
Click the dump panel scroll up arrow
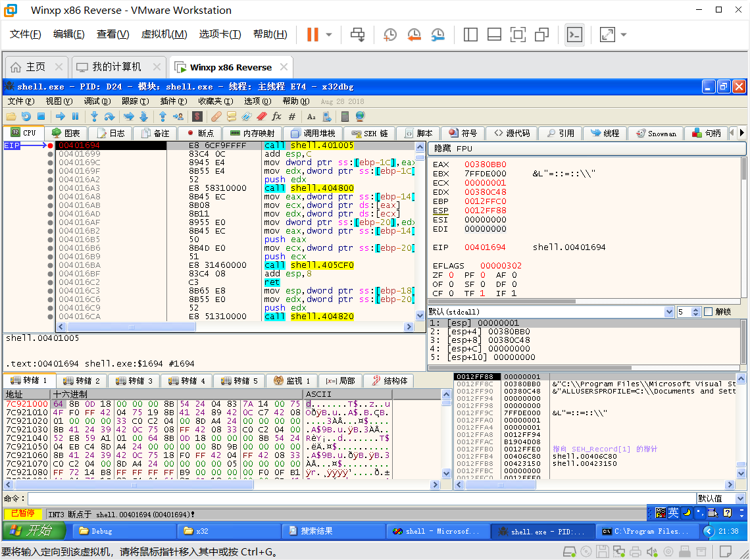point(446,394)
